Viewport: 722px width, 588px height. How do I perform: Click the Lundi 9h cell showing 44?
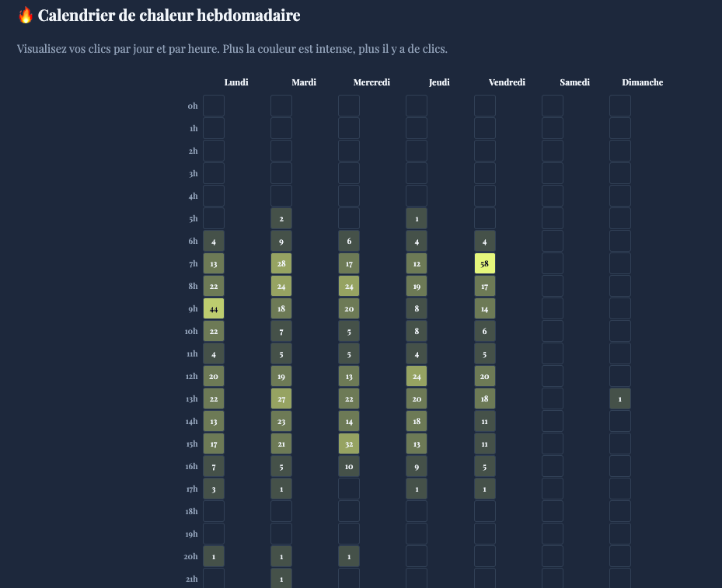214,309
